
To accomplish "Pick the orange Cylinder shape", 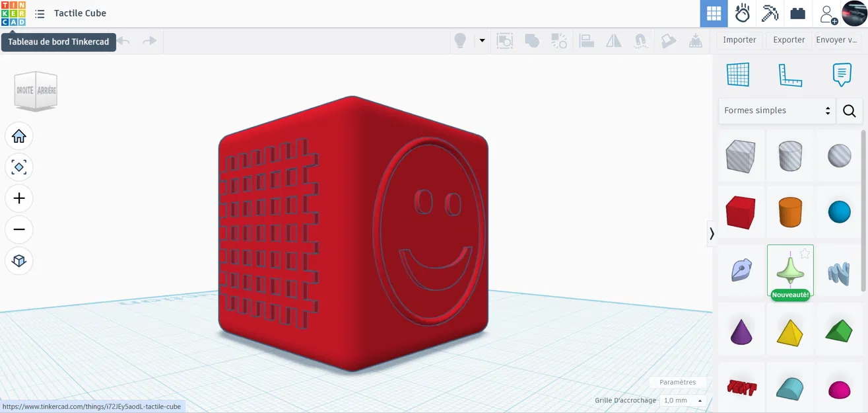I will point(790,212).
